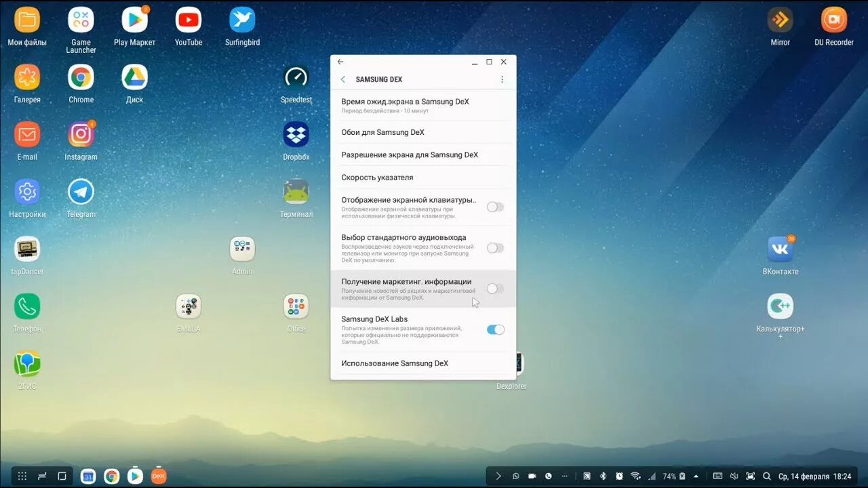Screen dimensions: 868x488
Task: Launch Instagram desktop icon
Action: point(81,135)
